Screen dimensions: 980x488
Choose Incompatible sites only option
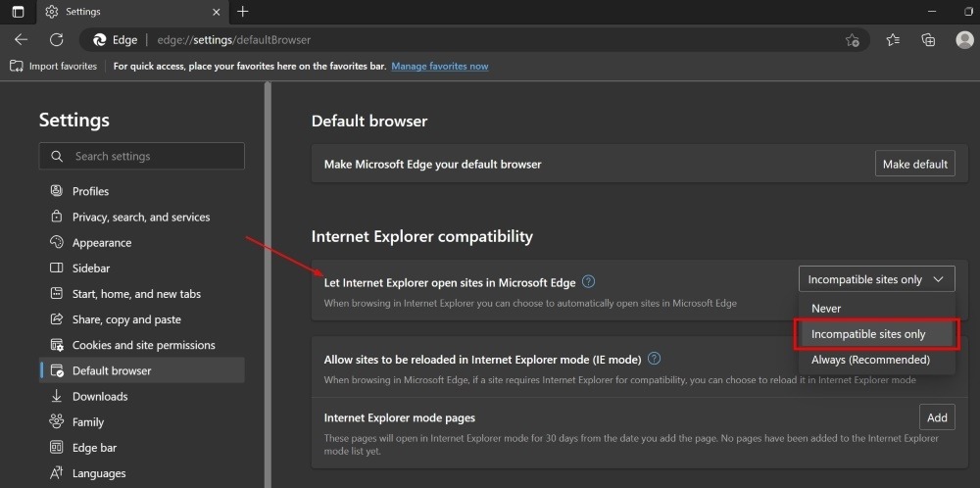click(877, 334)
